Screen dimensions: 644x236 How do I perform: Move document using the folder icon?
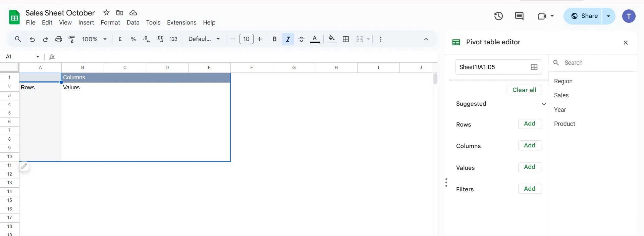(120, 13)
